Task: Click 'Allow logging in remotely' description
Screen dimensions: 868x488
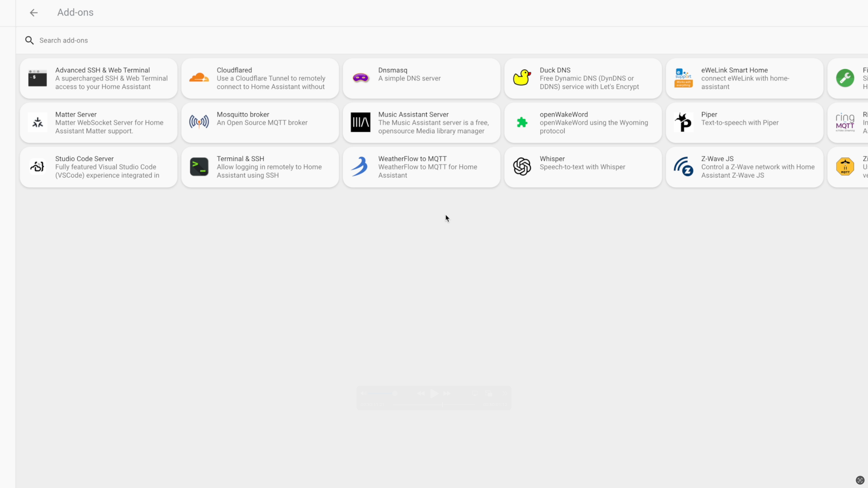Action: [269, 171]
